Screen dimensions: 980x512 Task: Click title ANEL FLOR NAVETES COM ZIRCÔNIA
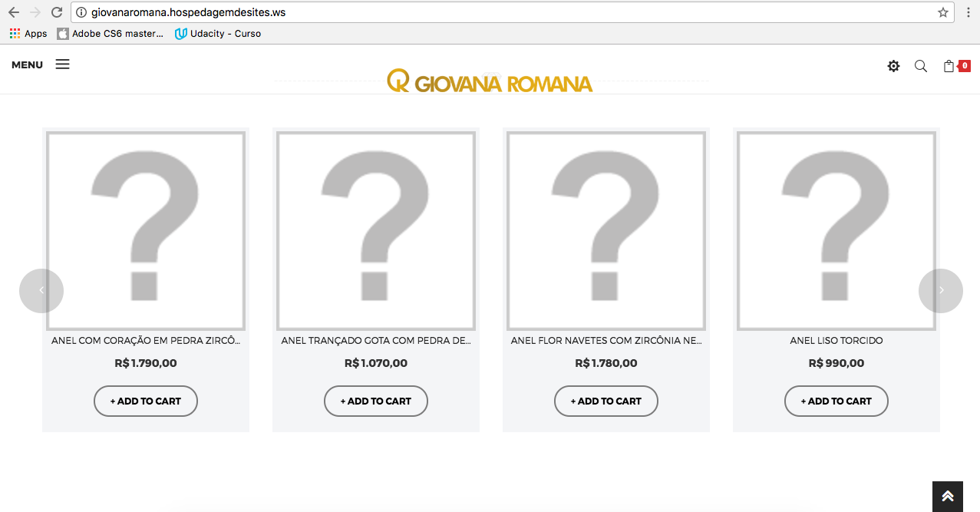606,341
